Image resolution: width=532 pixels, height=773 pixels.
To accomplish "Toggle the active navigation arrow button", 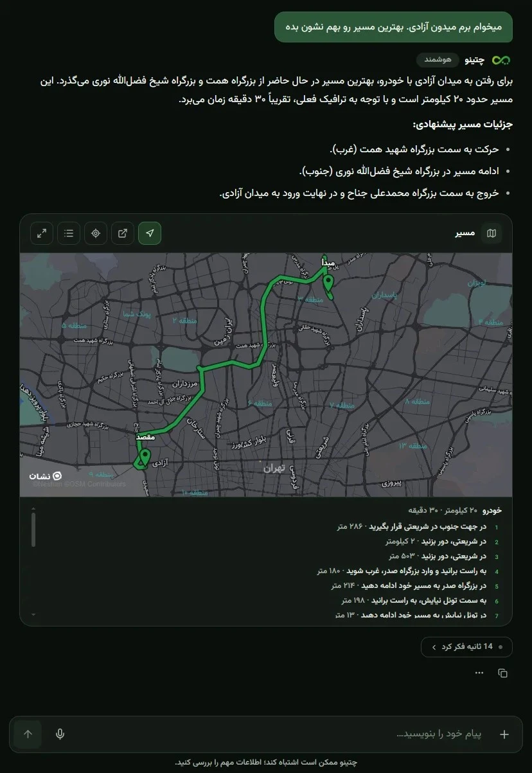I will coord(150,233).
